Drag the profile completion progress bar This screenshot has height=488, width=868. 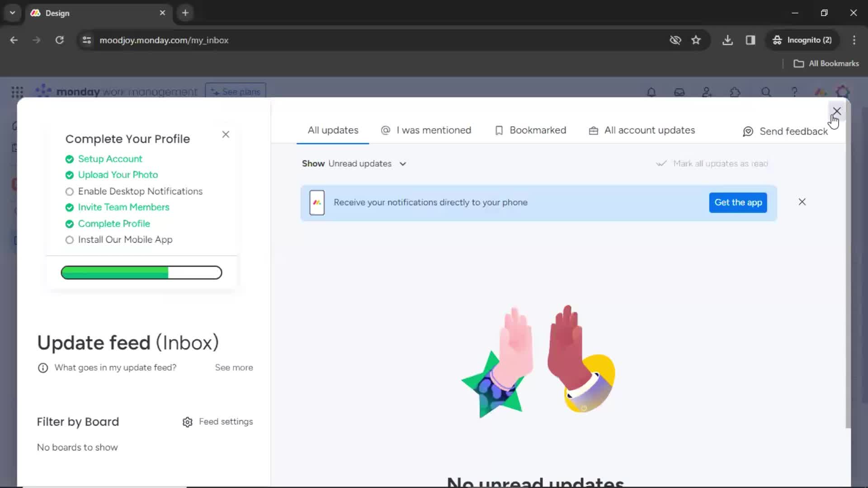[141, 272]
